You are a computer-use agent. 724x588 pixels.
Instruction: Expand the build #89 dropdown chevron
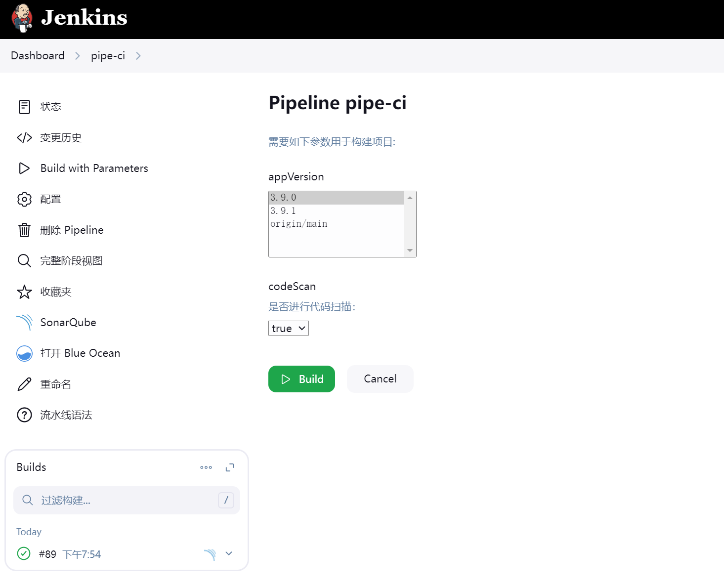[x=229, y=553]
